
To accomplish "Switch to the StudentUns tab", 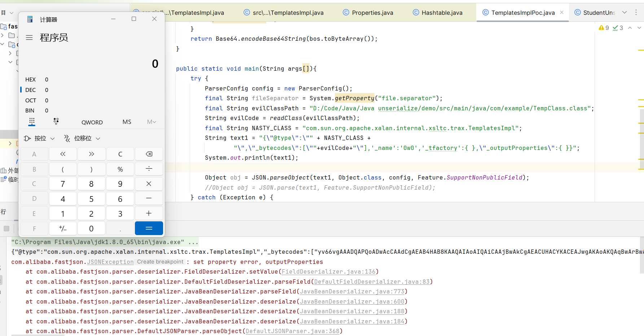I will 595,13.
